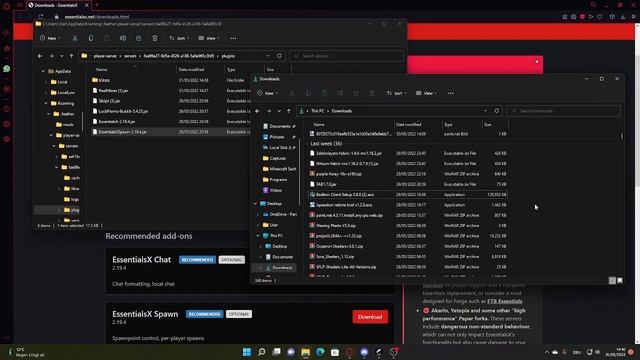Screen dimensions: 640x360
Task: Go back in Downloads window navigation
Action: pyautogui.click(x=257, y=111)
